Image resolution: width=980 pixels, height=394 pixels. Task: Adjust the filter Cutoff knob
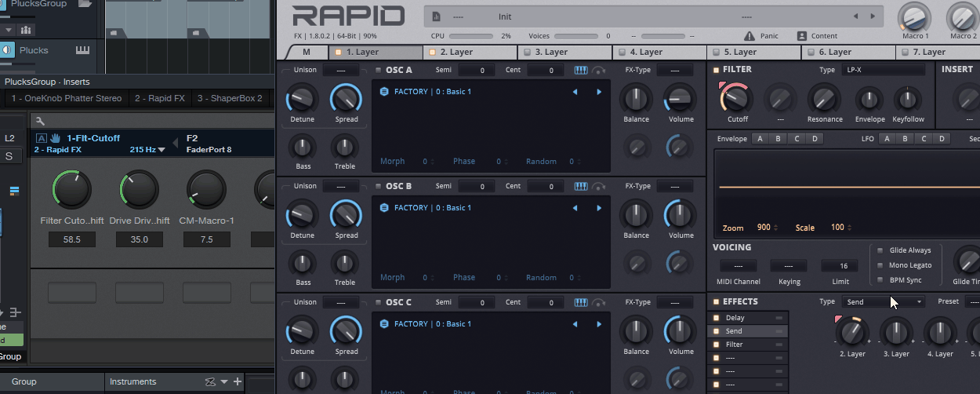(737, 98)
